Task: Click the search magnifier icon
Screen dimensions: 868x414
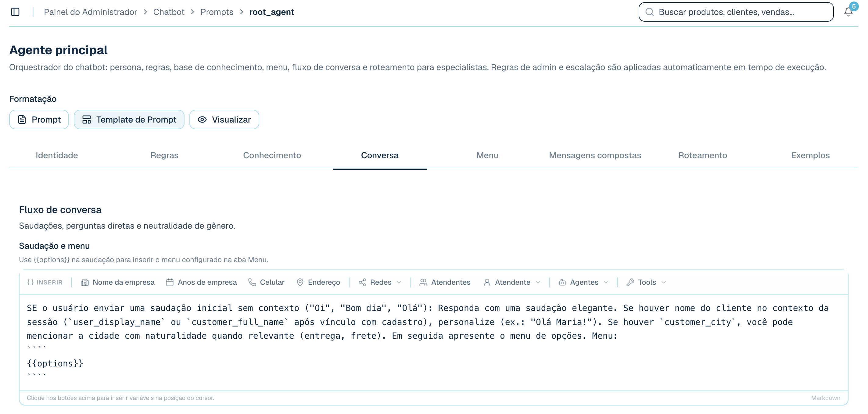Action: coord(649,12)
